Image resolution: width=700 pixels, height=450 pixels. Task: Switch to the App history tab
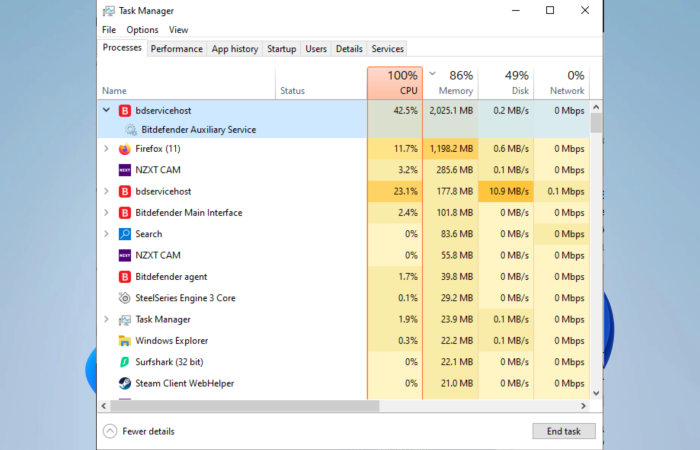[235, 49]
